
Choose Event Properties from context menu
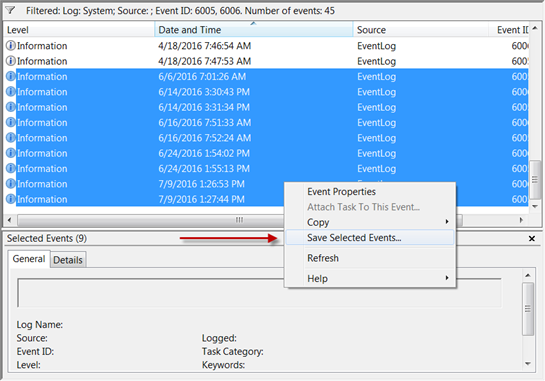370,192
